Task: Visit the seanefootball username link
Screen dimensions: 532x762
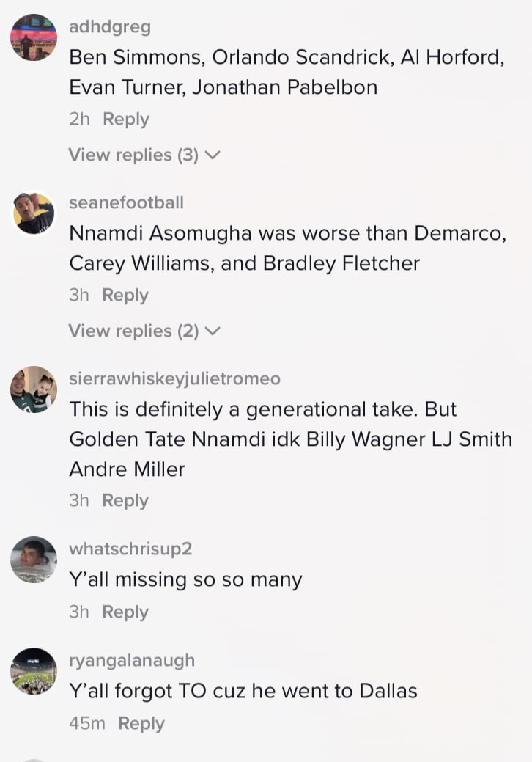Action: pyautogui.click(x=126, y=202)
